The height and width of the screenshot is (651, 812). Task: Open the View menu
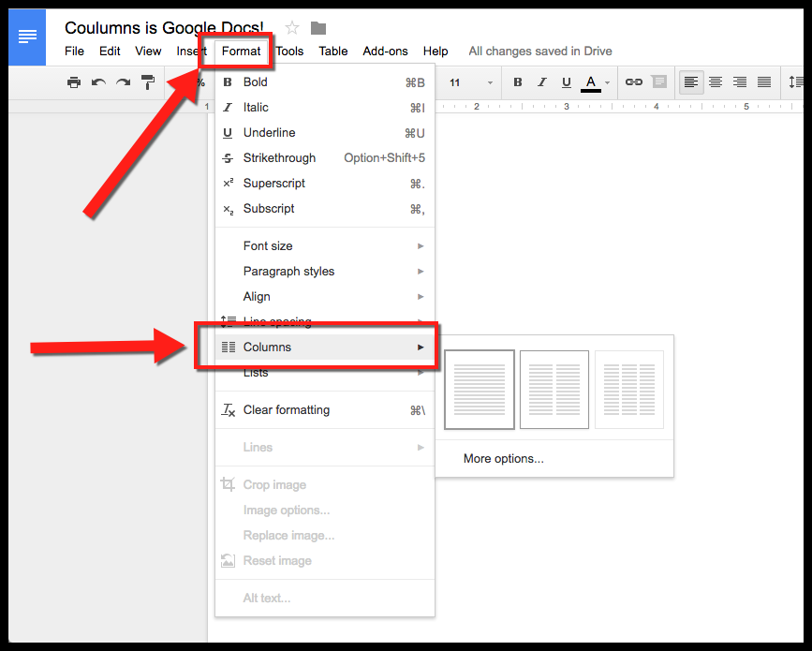pos(148,52)
